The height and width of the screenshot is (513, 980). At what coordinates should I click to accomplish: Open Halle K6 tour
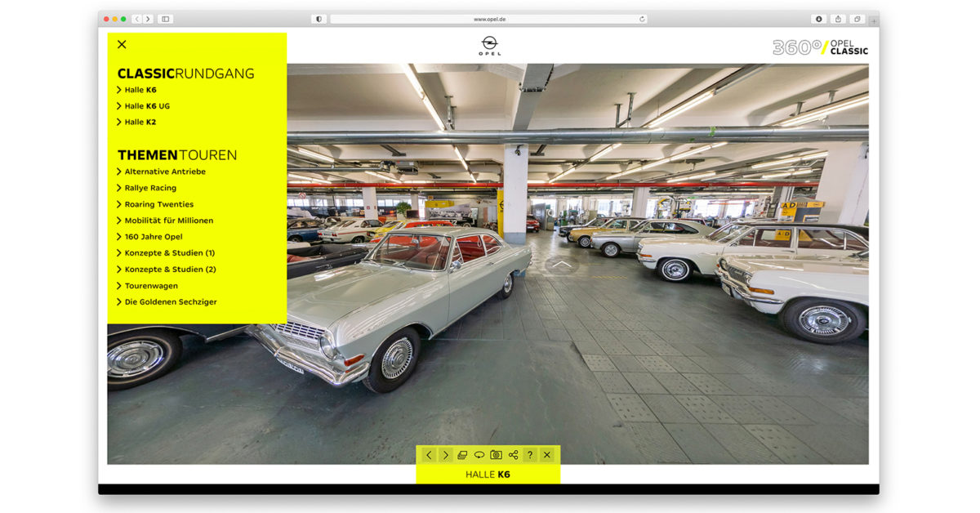pyautogui.click(x=136, y=90)
